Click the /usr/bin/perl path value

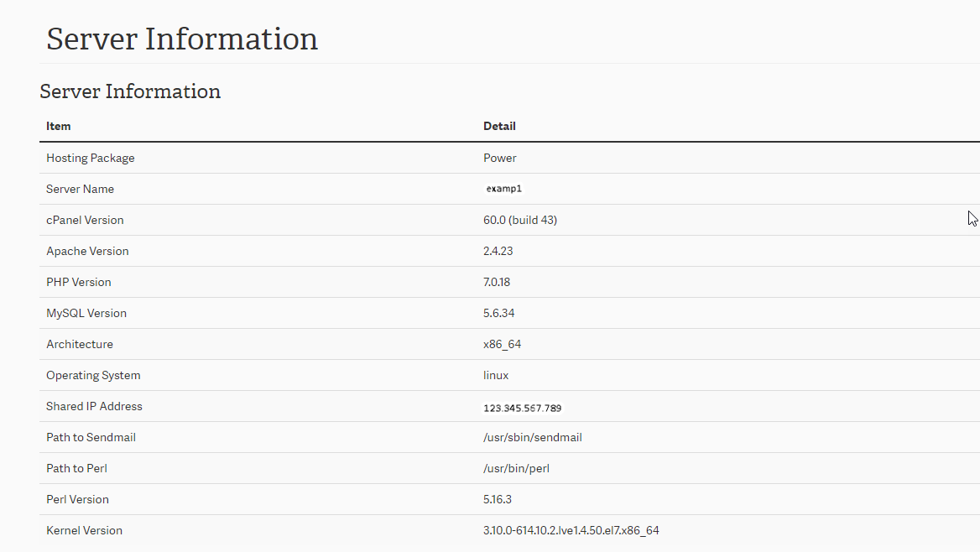click(x=516, y=469)
